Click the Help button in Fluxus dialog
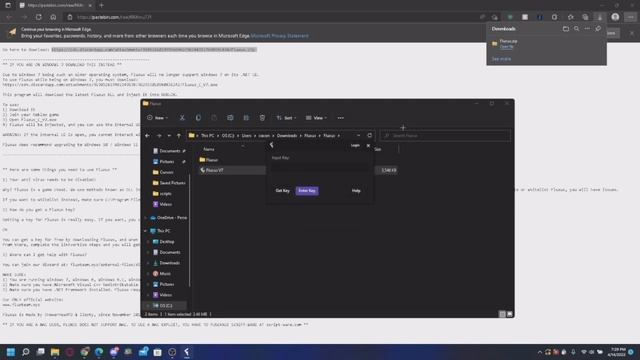The width and height of the screenshot is (640, 360). coord(356,191)
